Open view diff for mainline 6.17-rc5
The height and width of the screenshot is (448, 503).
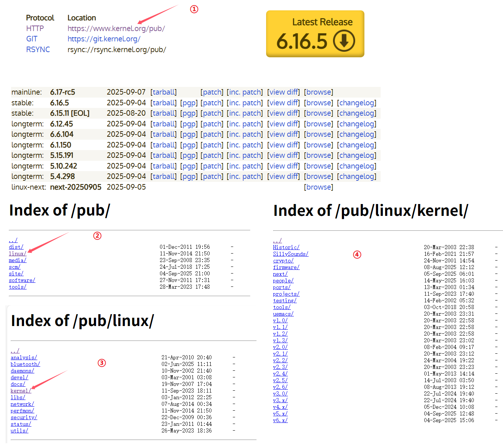pos(283,92)
